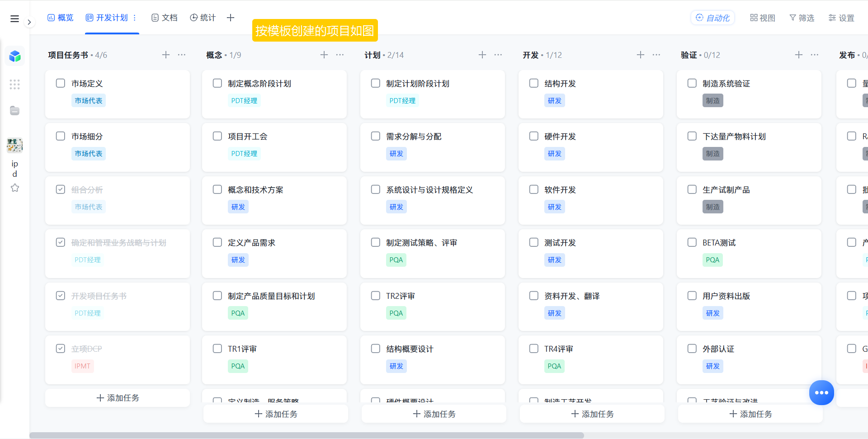The image size is (868, 439).
Task: Open more options for 计划 column
Action: 498,55
